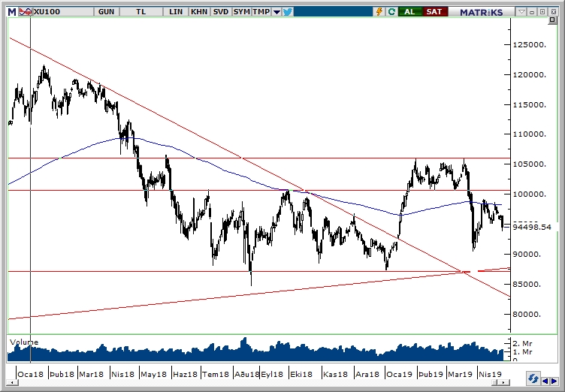Open the dropdown arrow next to TMP

tap(276, 12)
